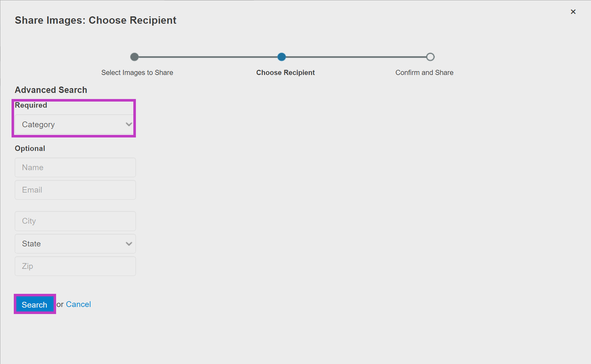Select the City input box
Viewport: 591px width, 364px height.
pyautogui.click(x=75, y=221)
